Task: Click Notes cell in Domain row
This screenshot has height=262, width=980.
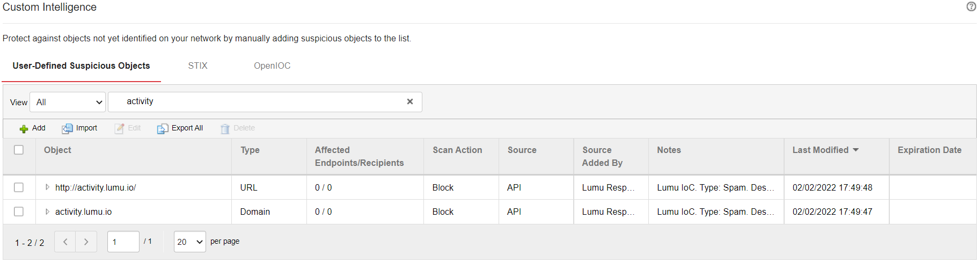Action: click(x=715, y=212)
